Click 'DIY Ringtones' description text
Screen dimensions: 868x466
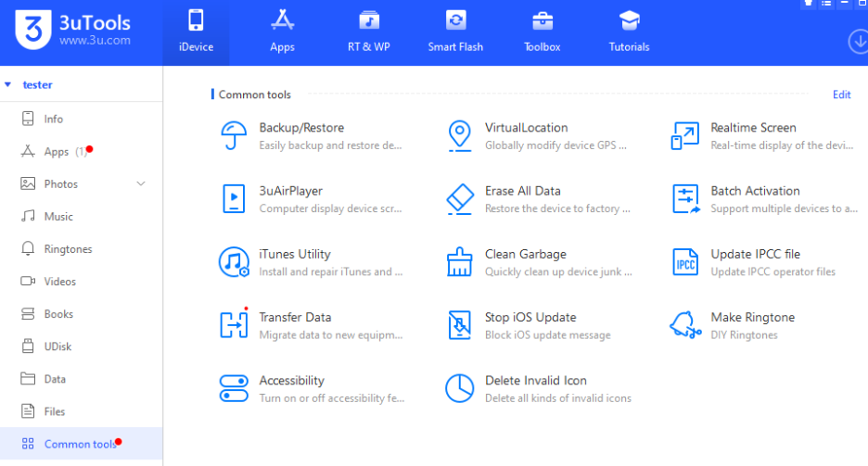(x=744, y=335)
